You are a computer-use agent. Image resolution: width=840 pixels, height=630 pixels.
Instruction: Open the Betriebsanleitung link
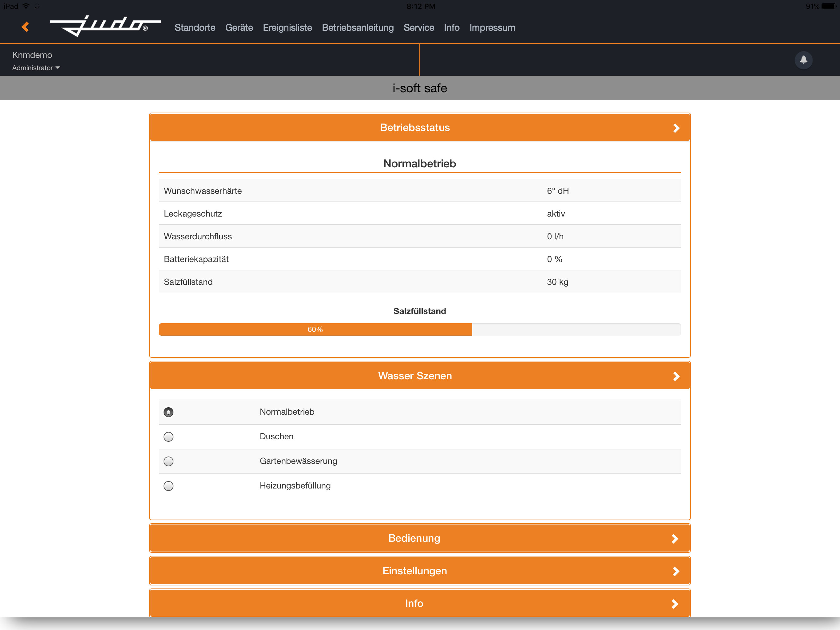[x=357, y=28]
